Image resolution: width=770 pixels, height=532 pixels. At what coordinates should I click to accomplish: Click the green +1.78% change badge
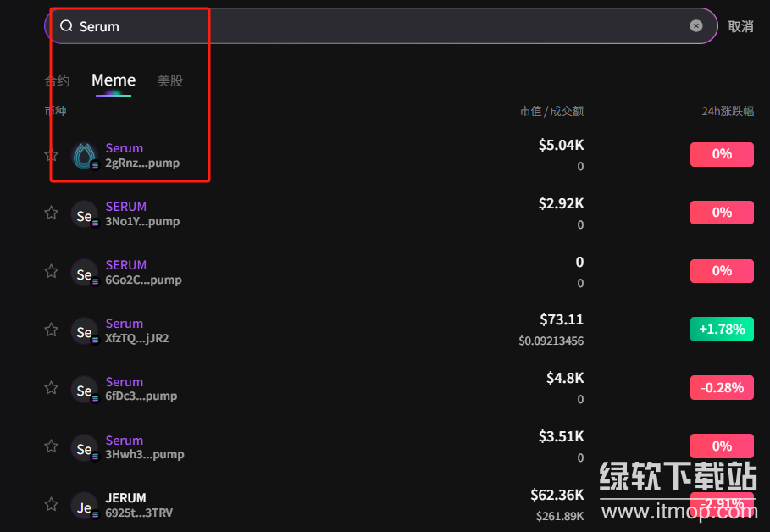pyautogui.click(x=722, y=329)
